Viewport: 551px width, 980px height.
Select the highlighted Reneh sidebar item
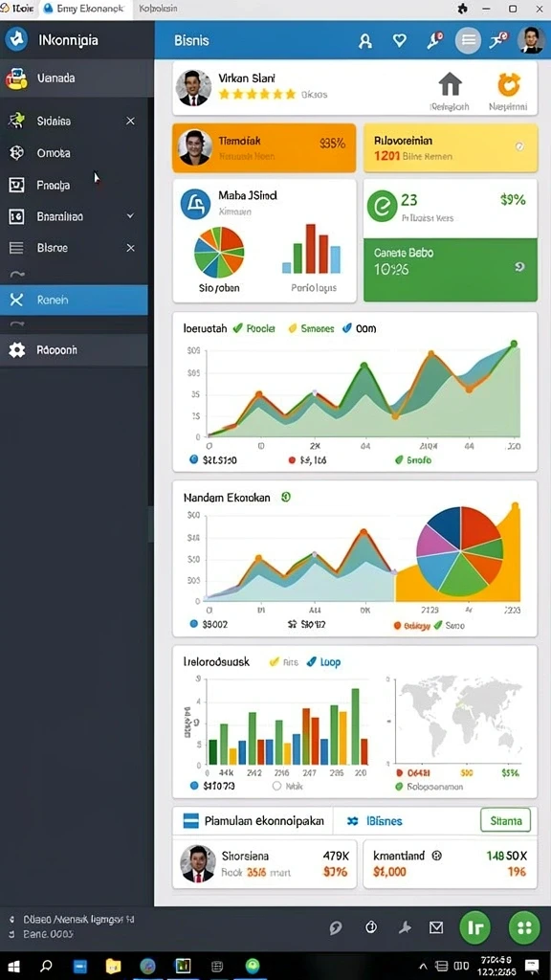74,300
